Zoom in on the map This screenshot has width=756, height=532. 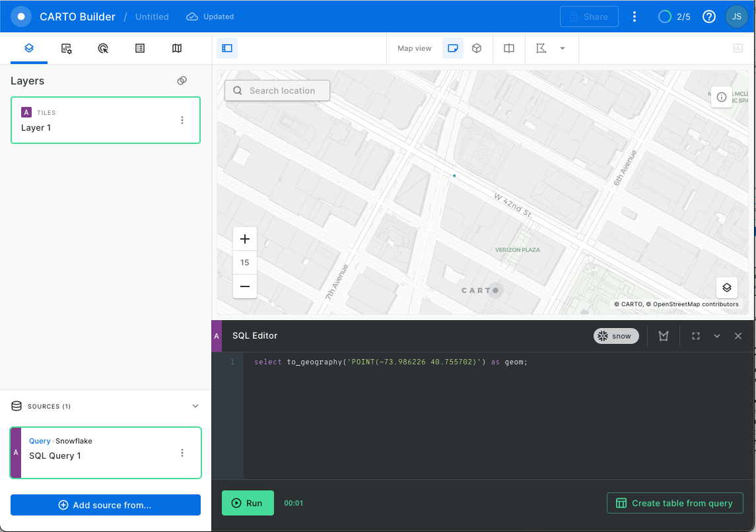pyautogui.click(x=245, y=239)
